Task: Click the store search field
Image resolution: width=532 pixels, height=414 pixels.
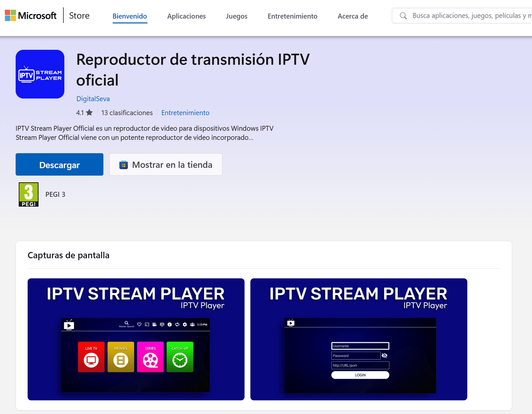Action: tap(465, 15)
